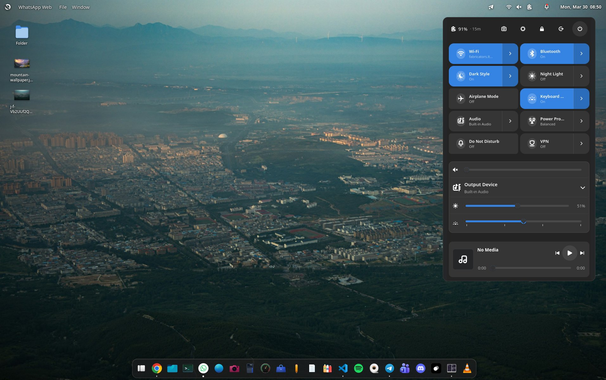
Task: Open the blue sphere app in dock
Action: coord(219,368)
